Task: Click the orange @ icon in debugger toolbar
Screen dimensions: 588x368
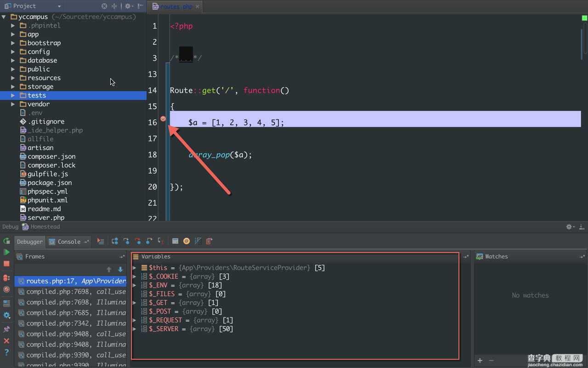Action: point(187,241)
